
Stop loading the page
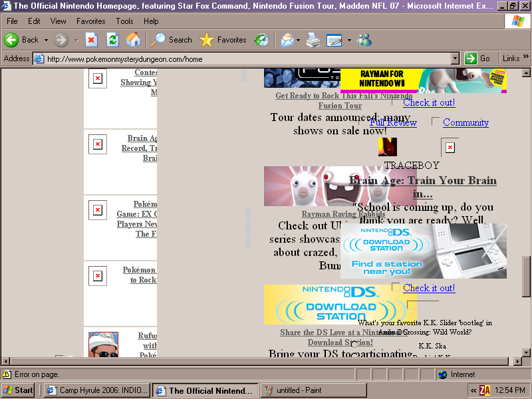tap(91, 40)
